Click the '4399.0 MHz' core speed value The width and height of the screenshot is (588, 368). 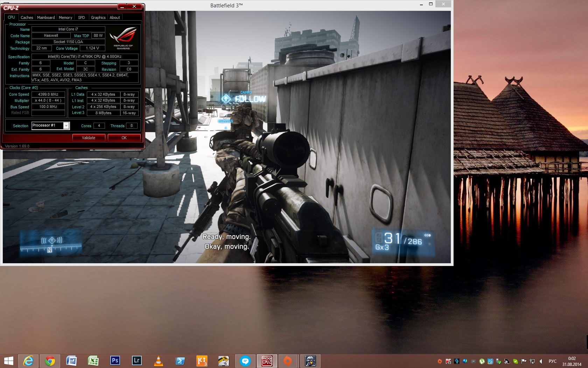(x=48, y=95)
